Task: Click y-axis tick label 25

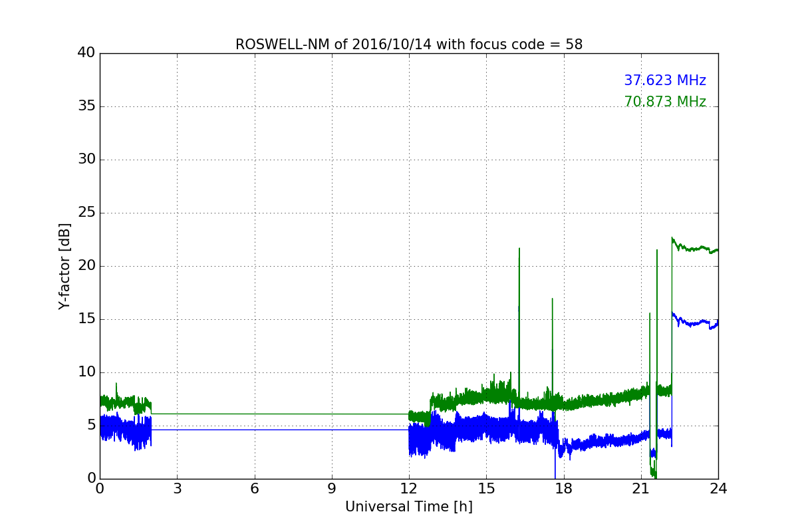Action: pyautogui.click(x=86, y=213)
